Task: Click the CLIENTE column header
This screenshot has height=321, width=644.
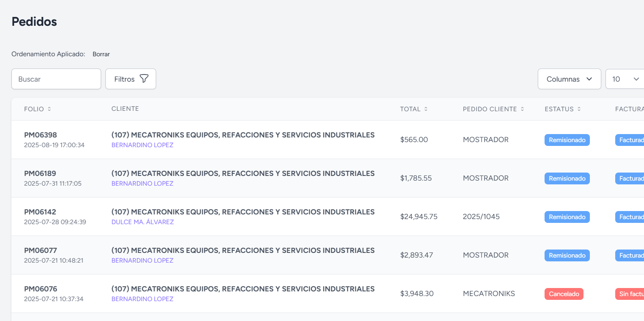Action: point(125,109)
